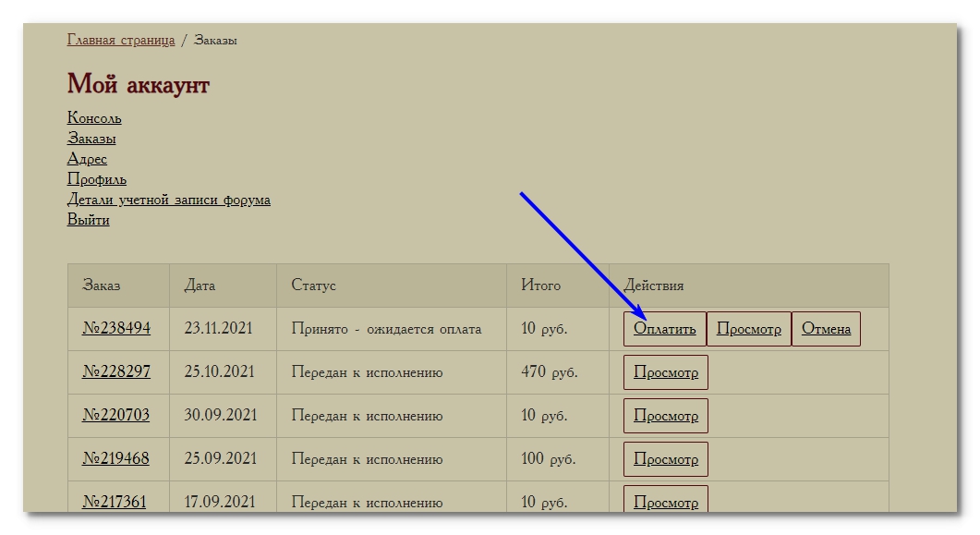This screenshot has height=535, width=980.
Task: Click the Оплатить button for order №238494
Action: [664, 329]
